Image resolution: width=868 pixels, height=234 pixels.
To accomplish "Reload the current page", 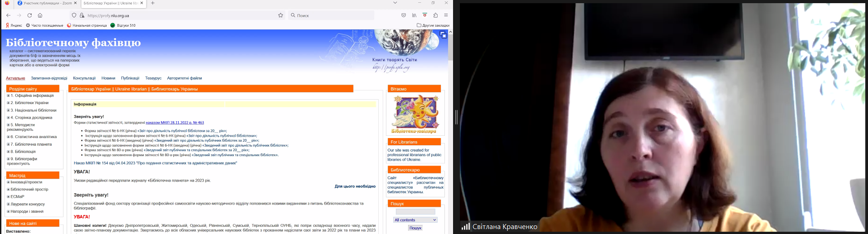I will point(29,15).
